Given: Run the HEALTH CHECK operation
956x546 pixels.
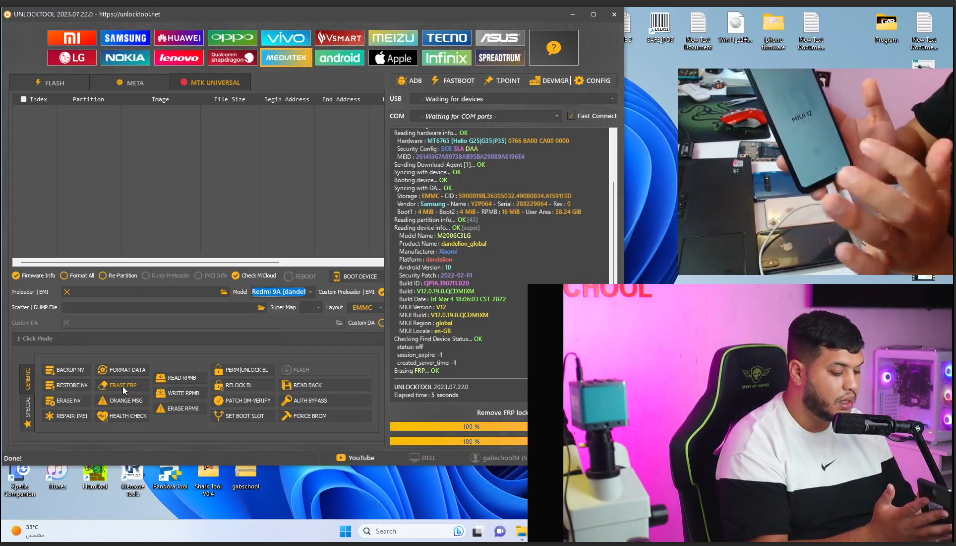Looking at the screenshot, I should 122,416.
